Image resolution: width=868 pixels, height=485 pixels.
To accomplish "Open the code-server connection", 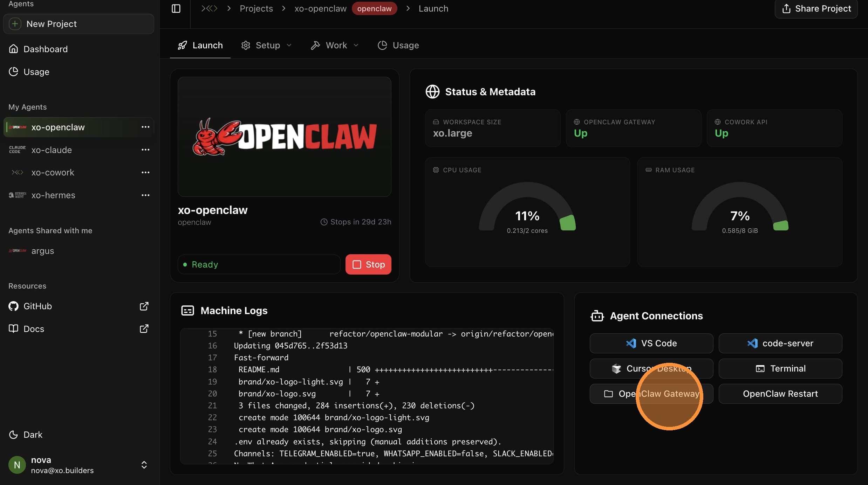I will coord(780,343).
